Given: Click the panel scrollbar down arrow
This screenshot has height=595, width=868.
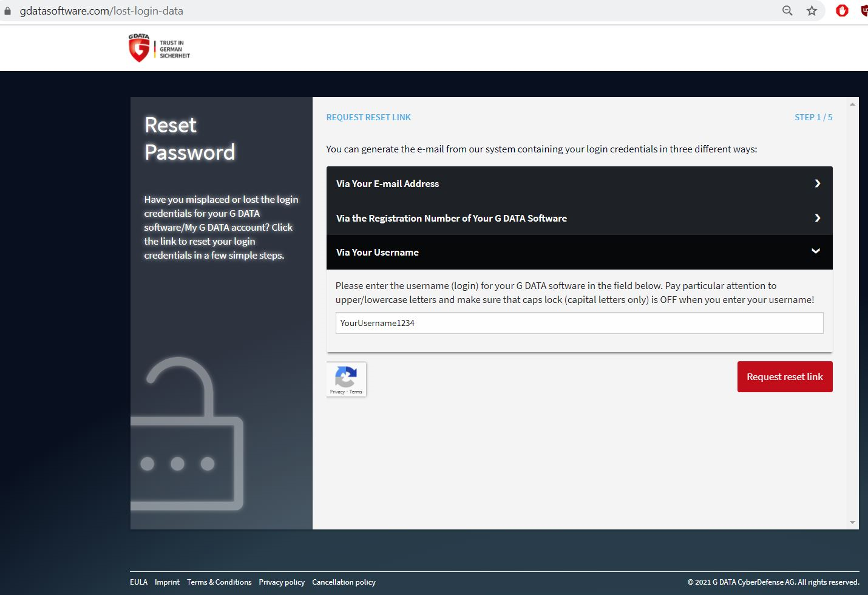Looking at the screenshot, I should 852,522.
